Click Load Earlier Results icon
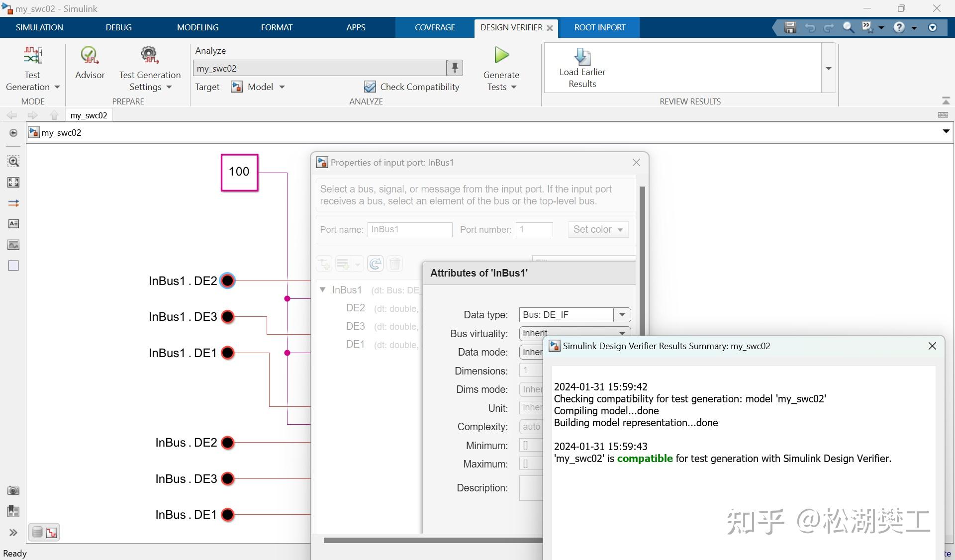955x560 pixels. [x=582, y=57]
